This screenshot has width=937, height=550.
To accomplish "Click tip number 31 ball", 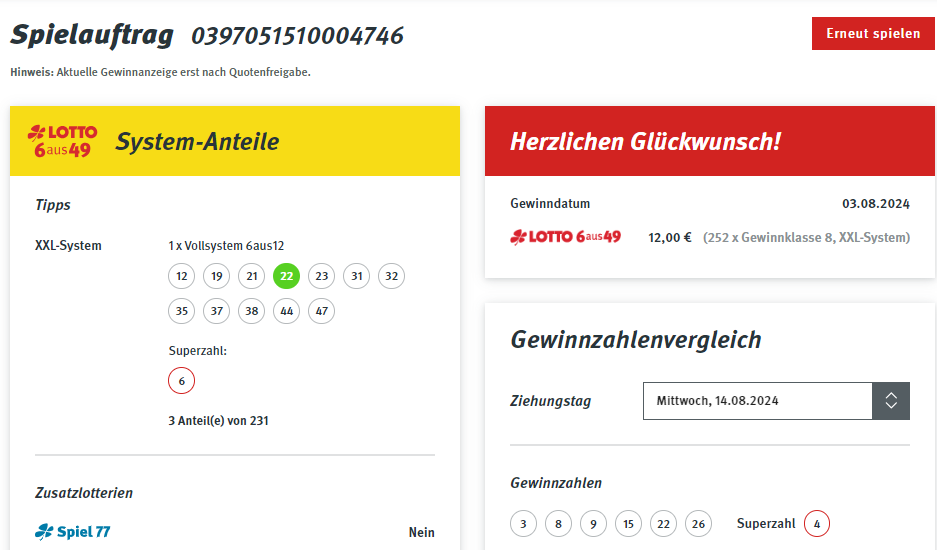I will 357,276.
